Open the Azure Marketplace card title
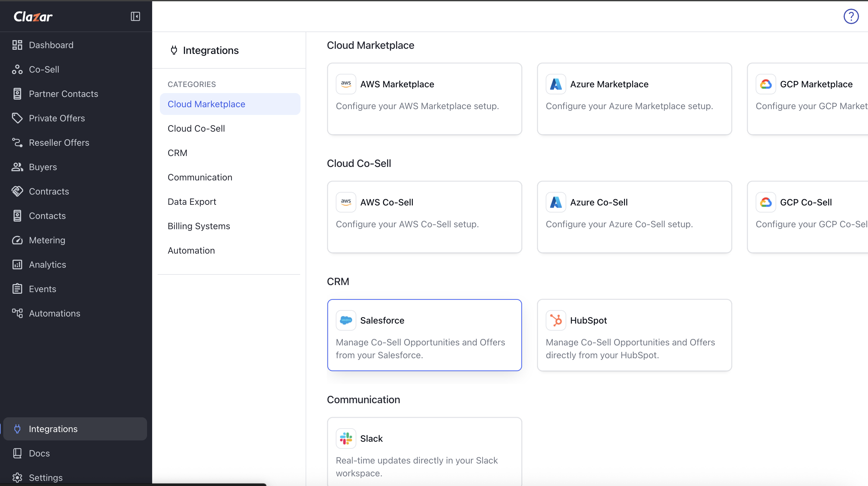 point(609,84)
